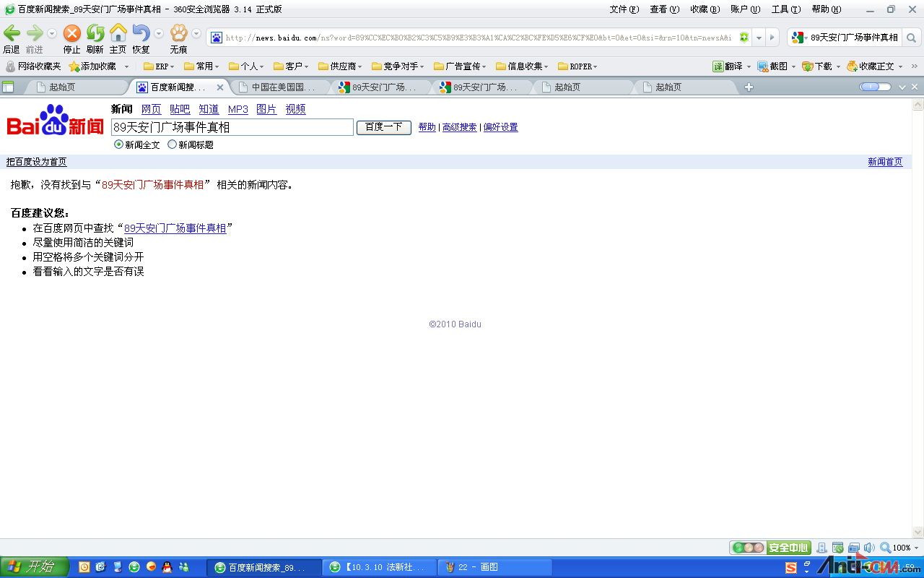Select the 新闻标题 radio button
This screenshot has height=578, width=924.
[x=172, y=144]
